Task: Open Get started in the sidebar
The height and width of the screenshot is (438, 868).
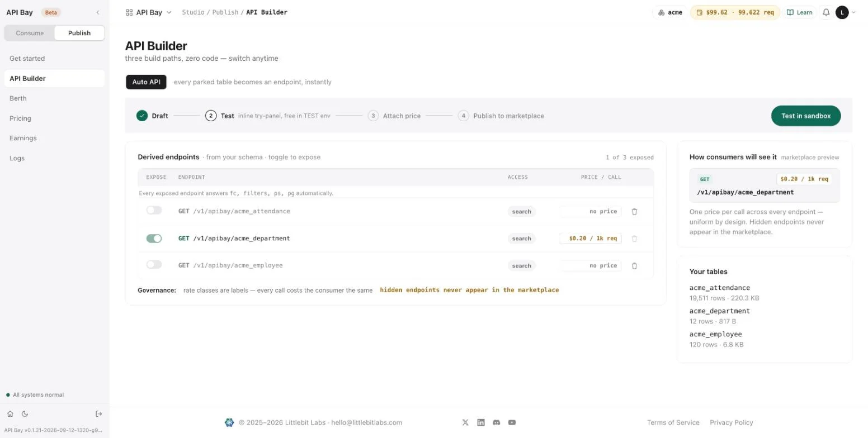Action: click(x=54, y=59)
